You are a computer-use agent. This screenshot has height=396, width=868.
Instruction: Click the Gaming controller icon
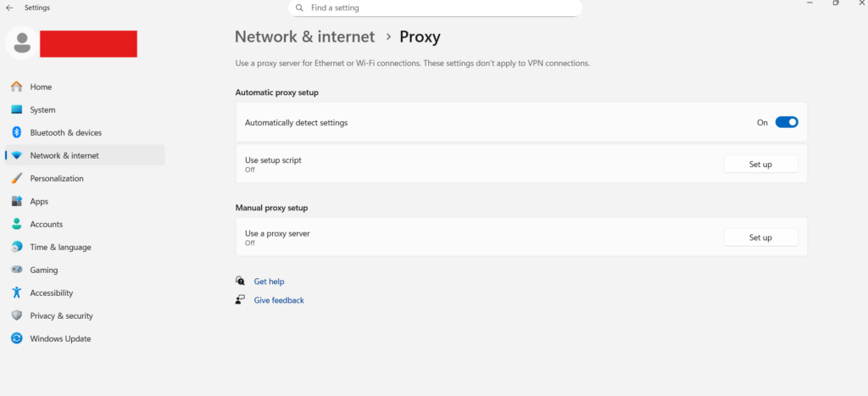(x=17, y=270)
